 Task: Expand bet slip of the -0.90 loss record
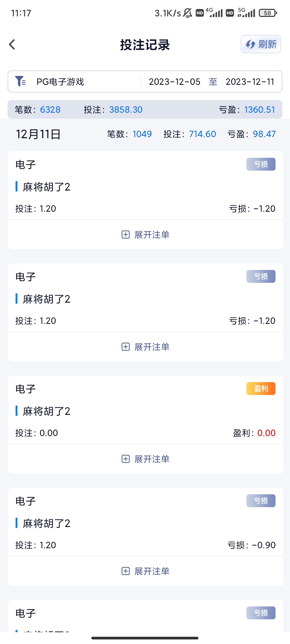152,571
